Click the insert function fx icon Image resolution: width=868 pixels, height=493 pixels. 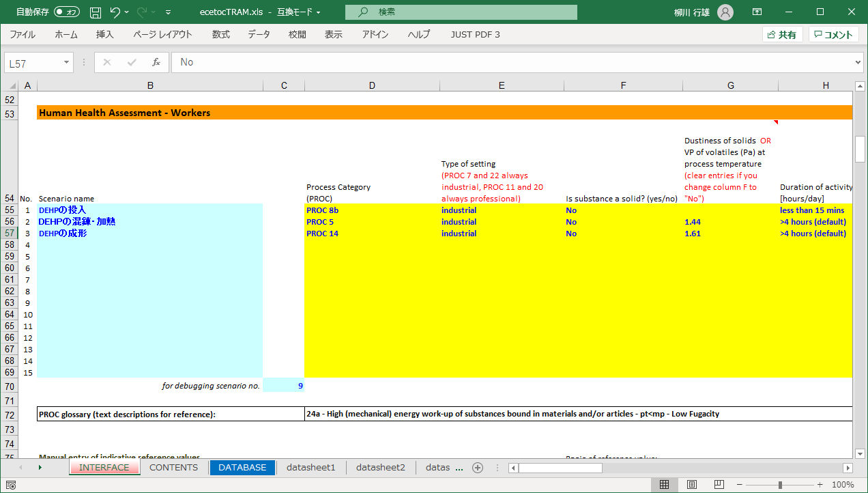point(156,62)
